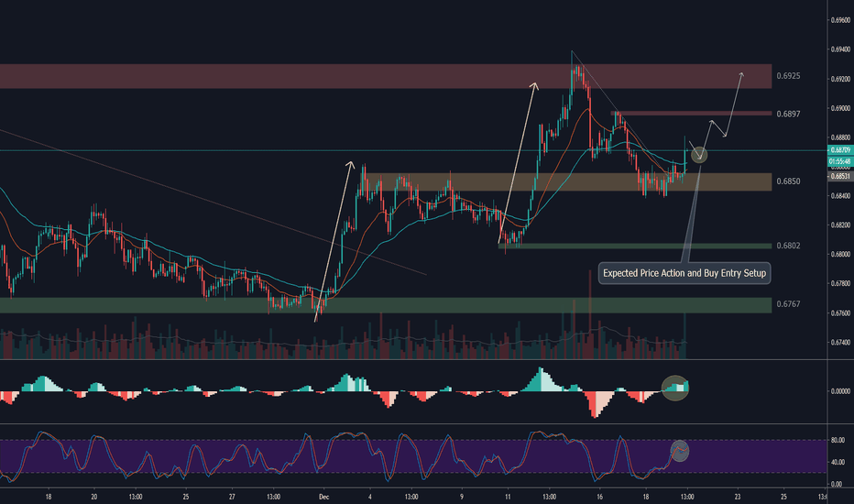Click the 0.6925 resistance level label
Screen dimensions: 854x504
coord(788,76)
